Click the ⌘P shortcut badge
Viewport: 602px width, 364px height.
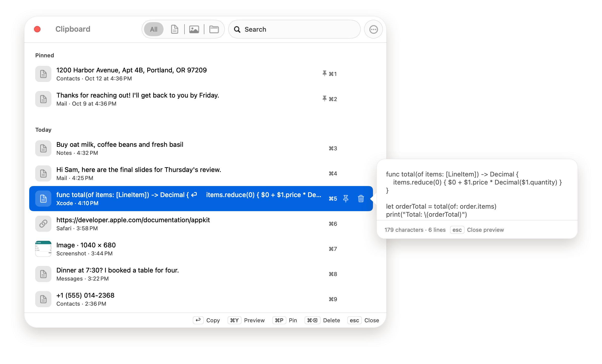pos(279,320)
